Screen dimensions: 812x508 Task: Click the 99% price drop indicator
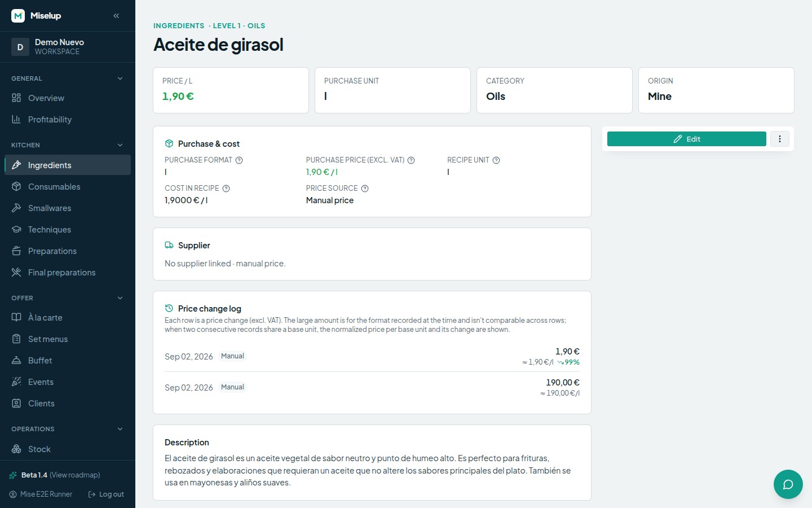(568, 362)
